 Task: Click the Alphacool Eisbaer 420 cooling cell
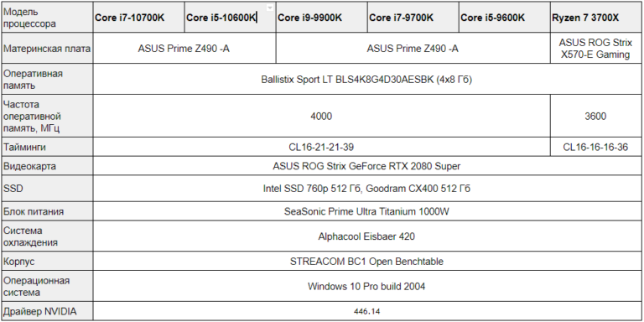pos(367,236)
